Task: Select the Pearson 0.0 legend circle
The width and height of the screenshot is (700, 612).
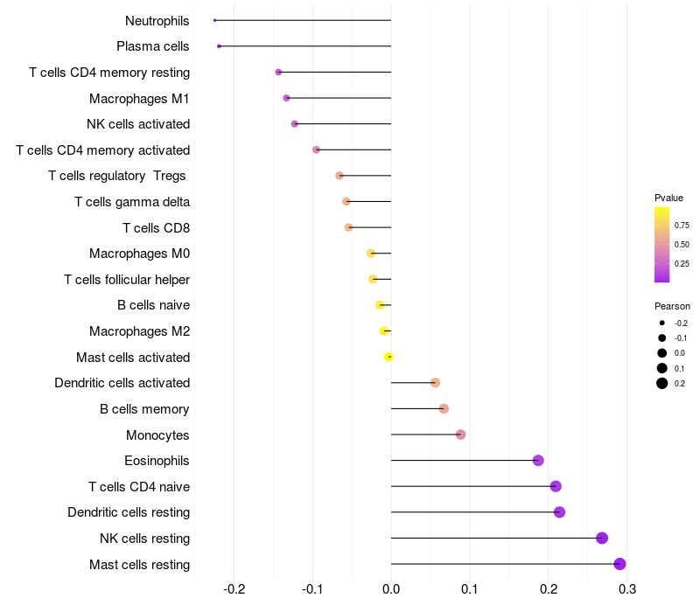Action: click(662, 353)
